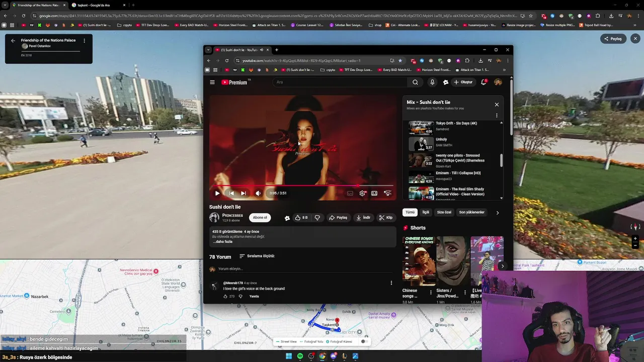Screen dimensions: 644x362
Task: Open YouTube account avatar menu
Action: click(498, 82)
